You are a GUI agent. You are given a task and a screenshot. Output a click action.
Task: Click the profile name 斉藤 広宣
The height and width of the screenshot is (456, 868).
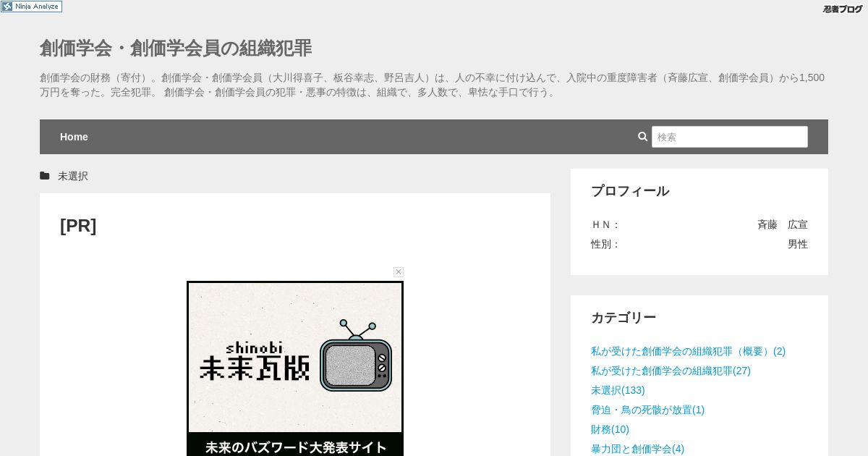coord(782,224)
